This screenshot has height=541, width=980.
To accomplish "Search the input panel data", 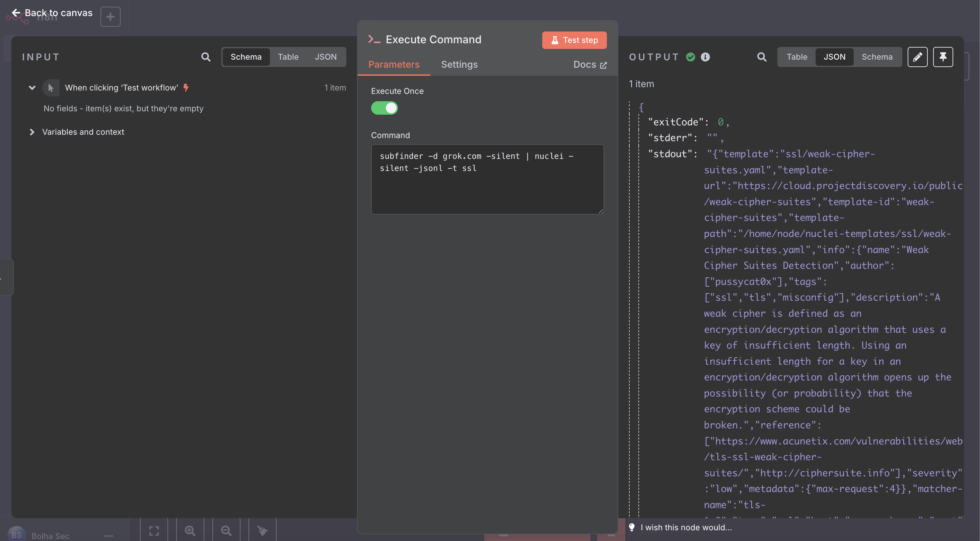I will click(x=206, y=57).
